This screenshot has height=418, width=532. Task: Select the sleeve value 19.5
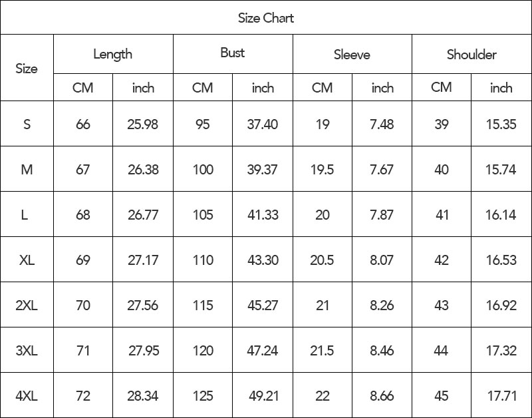[x=323, y=169]
